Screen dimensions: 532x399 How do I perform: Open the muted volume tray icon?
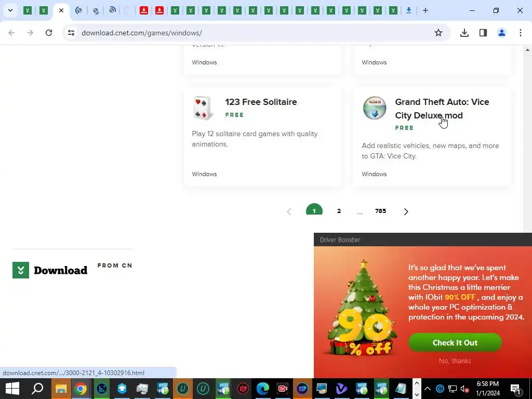(x=465, y=389)
